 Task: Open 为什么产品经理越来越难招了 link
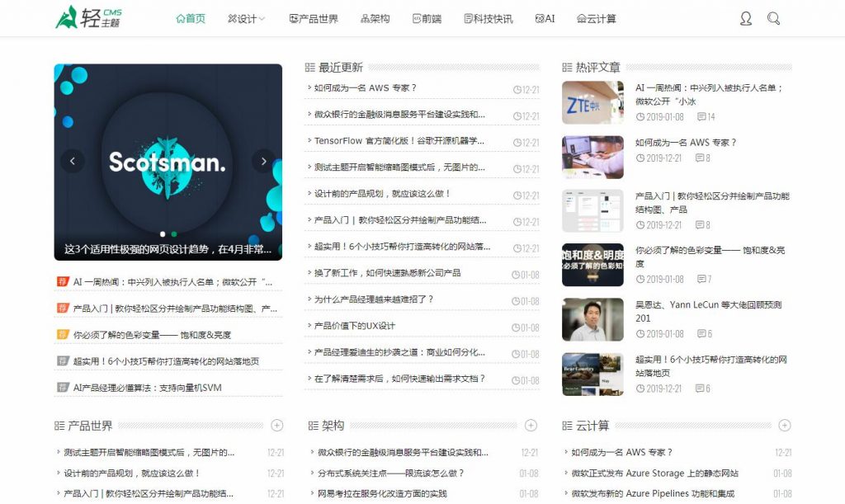click(374, 299)
